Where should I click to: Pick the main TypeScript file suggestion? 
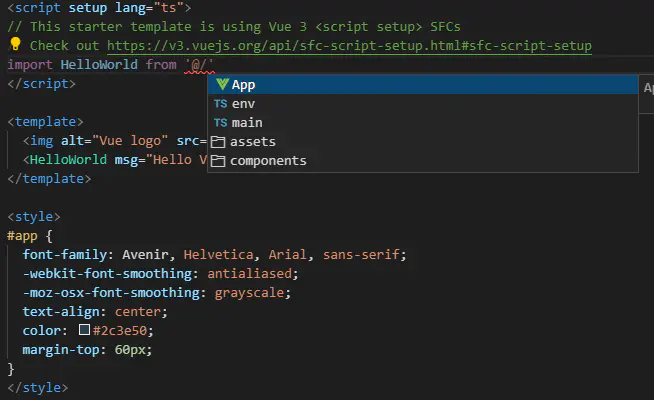point(423,123)
